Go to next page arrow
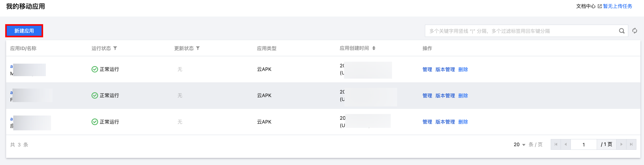This screenshot has height=165, width=644. [x=621, y=144]
